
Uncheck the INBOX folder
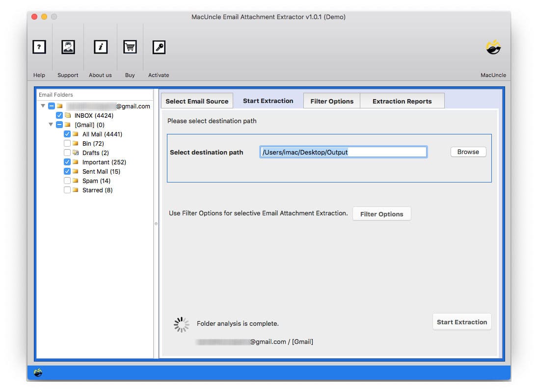[59, 115]
